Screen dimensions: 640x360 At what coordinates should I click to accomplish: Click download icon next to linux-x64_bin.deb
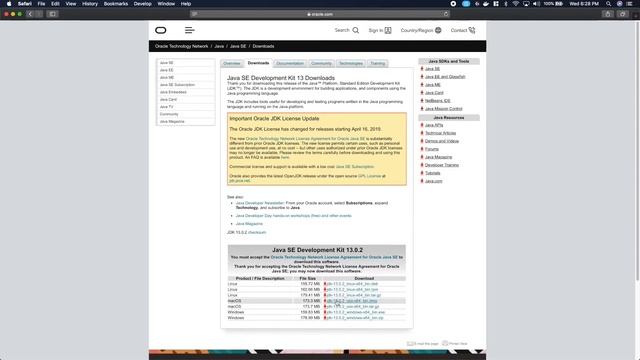pyautogui.click(x=325, y=284)
